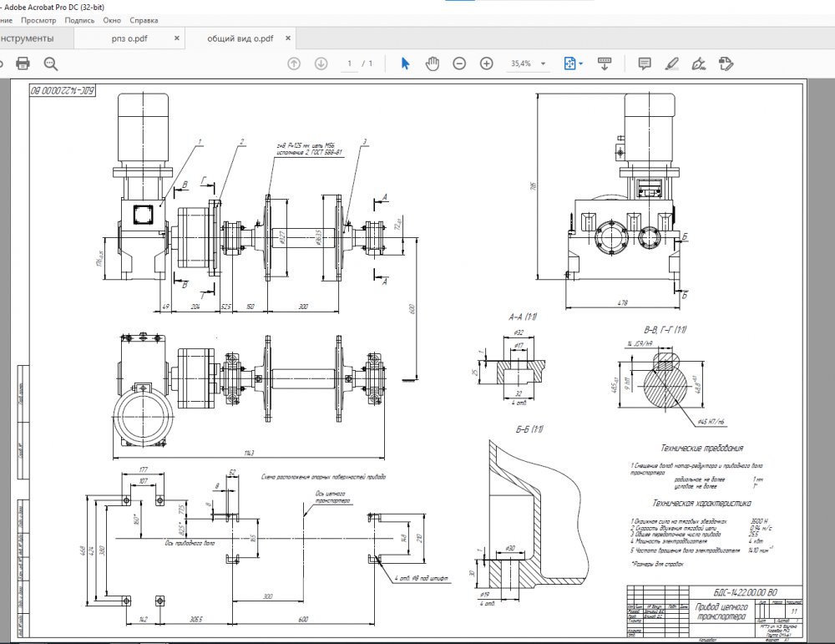Click the page number input field

(351, 63)
